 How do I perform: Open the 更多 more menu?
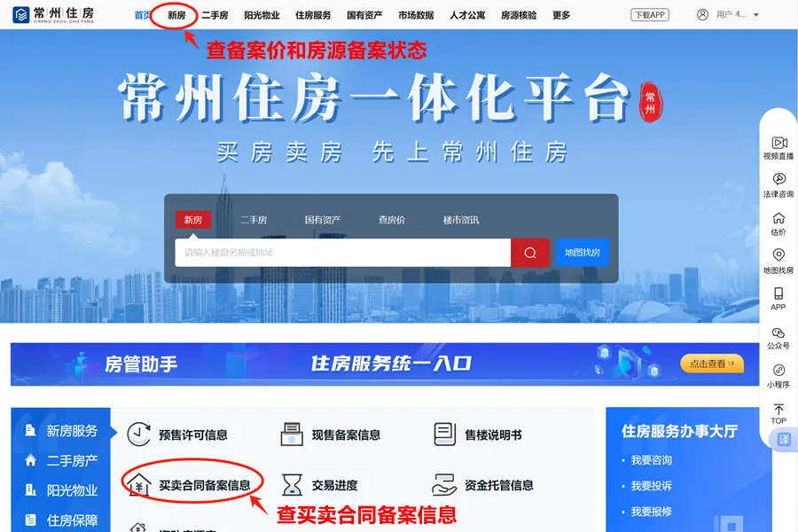pos(559,14)
